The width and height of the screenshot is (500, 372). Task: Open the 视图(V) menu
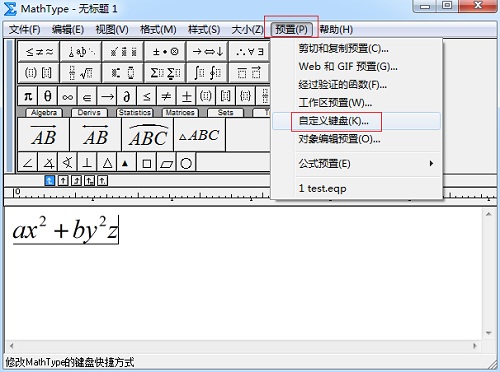(112, 30)
